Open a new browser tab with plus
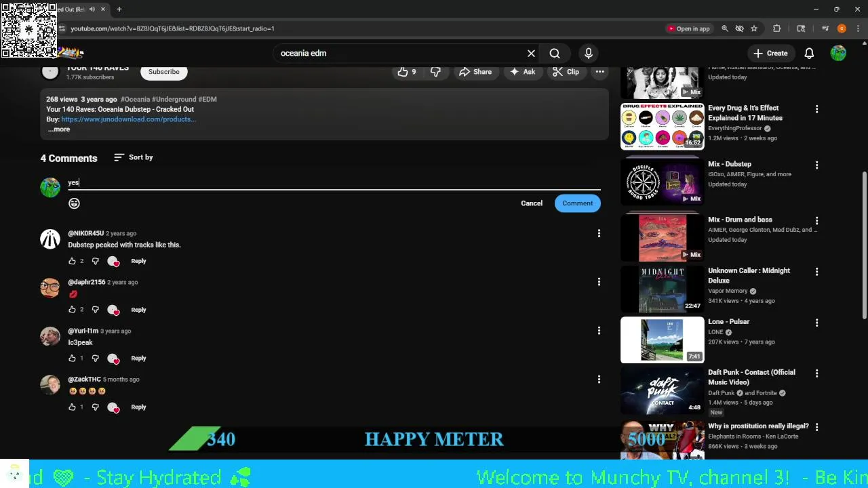868x488 pixels. coord(119,9)
